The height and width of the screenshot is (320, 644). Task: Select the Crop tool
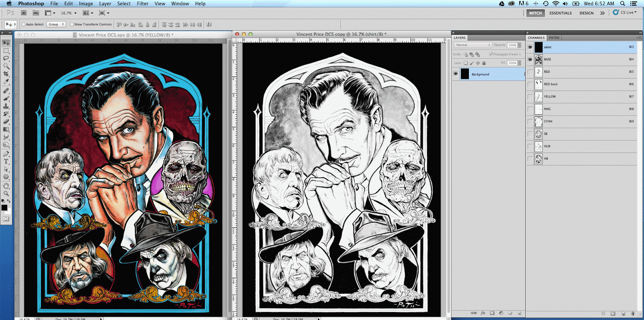click(x=6, y=74)
